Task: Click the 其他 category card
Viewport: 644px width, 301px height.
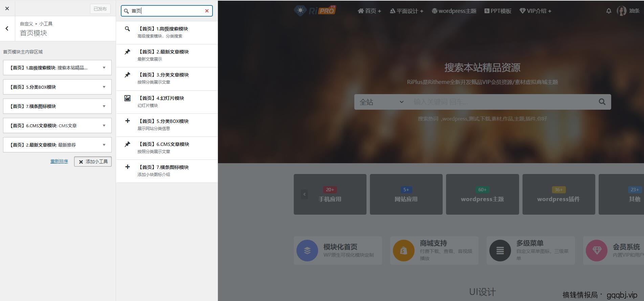Action: (621, 194)
